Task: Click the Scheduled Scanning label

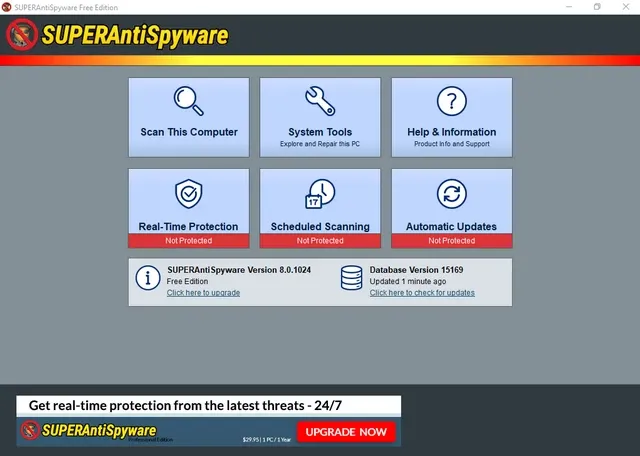Action: tap(320, 227)
